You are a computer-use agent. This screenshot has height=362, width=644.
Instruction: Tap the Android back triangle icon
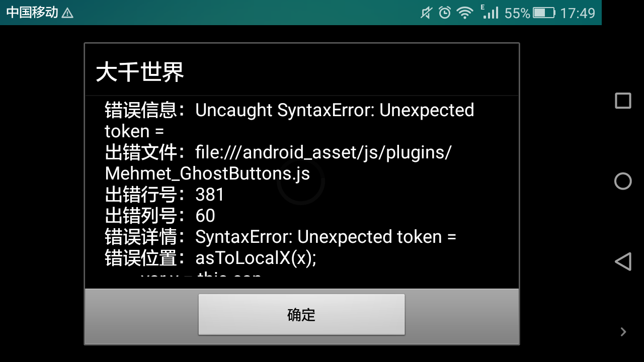pos(623,261)
